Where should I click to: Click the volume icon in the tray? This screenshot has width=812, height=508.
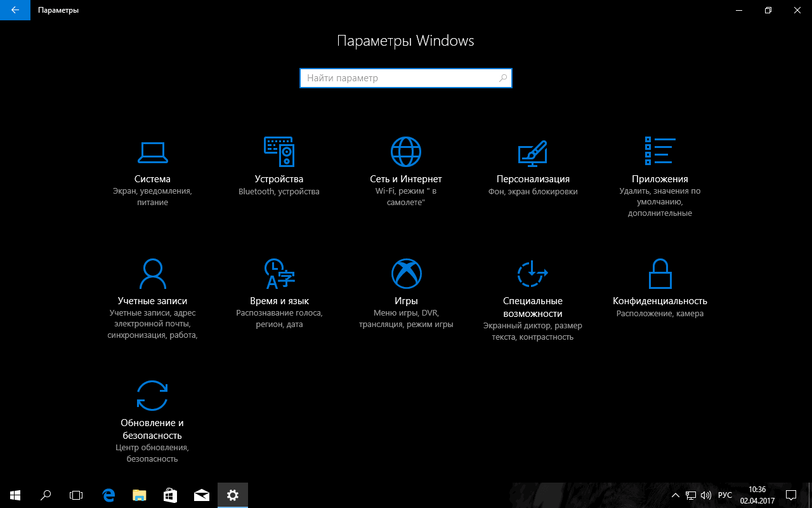706,495
